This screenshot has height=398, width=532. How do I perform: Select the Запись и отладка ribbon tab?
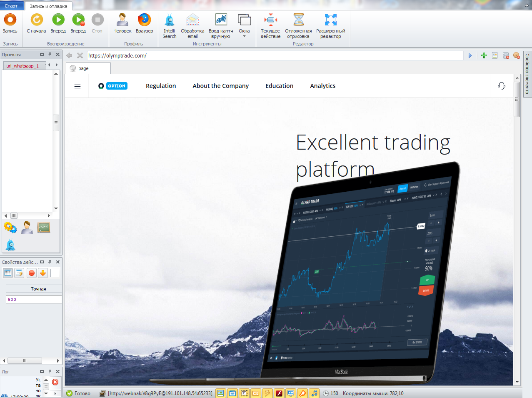48,6
